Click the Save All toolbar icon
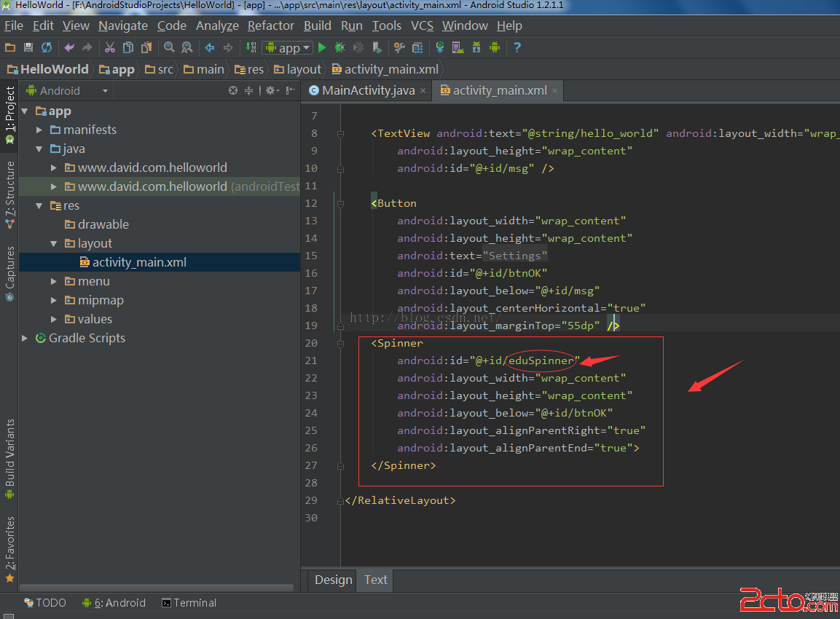840x619 pixels. [x=28, y=47]
